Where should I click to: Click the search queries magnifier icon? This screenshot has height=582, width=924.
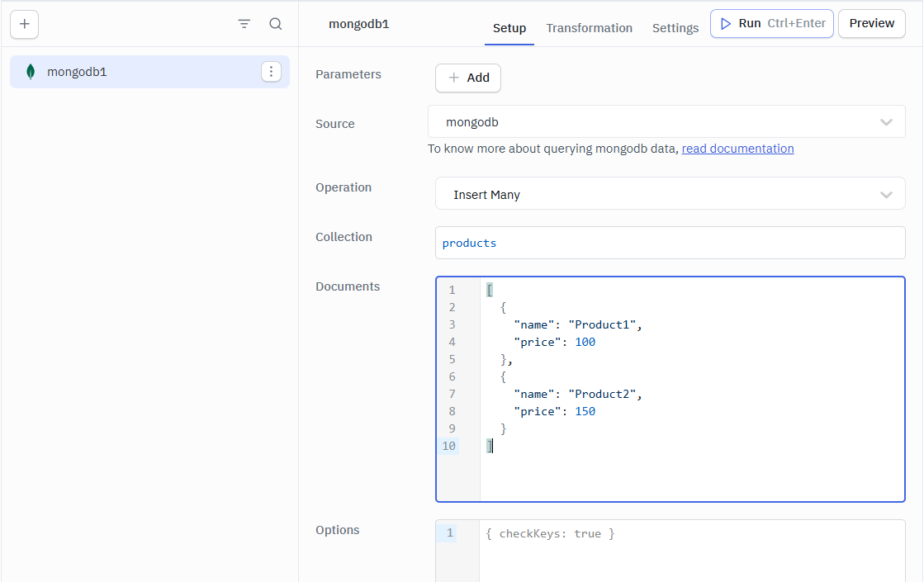[276, 24]
